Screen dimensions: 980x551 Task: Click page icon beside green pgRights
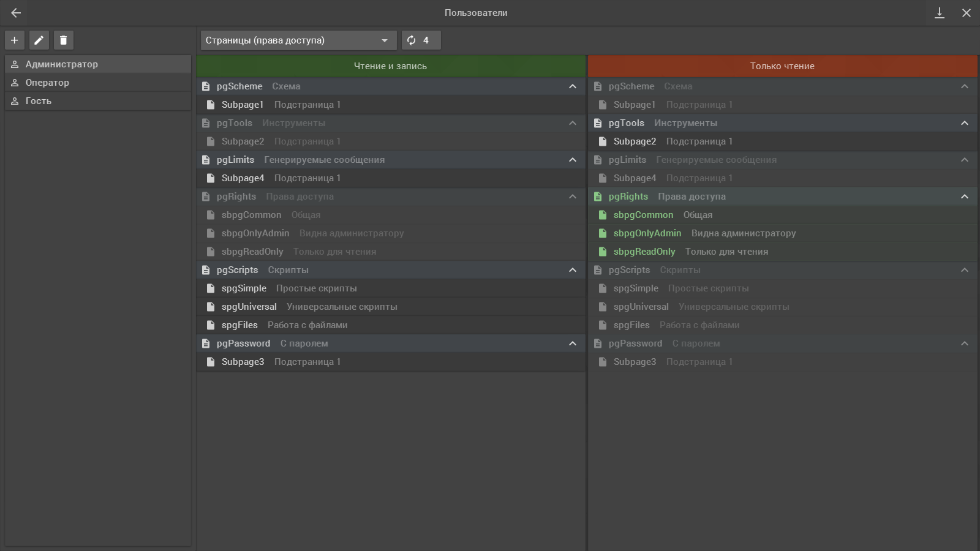tap(598, 197)
